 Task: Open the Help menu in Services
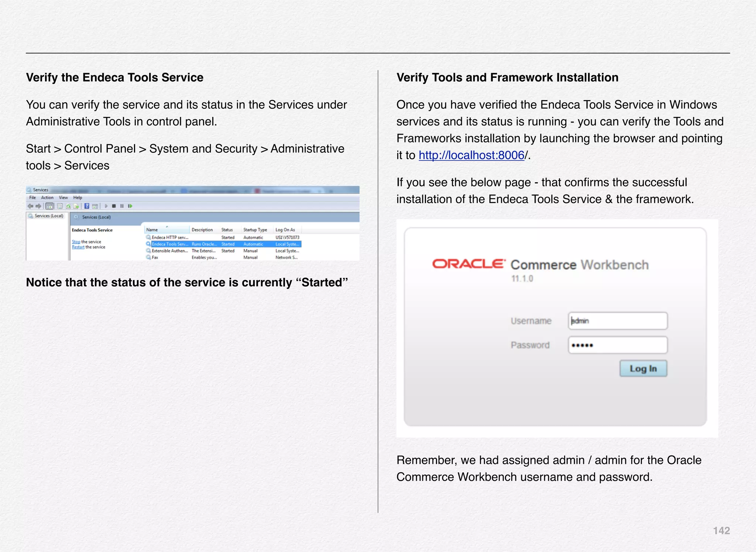point(78,198)
